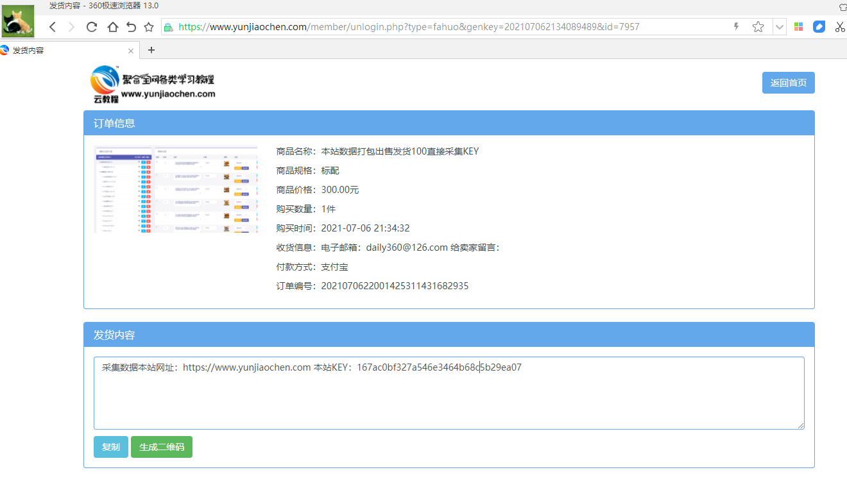Go to browser home page icon
The image size is (847, 504).
coord(112,27)
